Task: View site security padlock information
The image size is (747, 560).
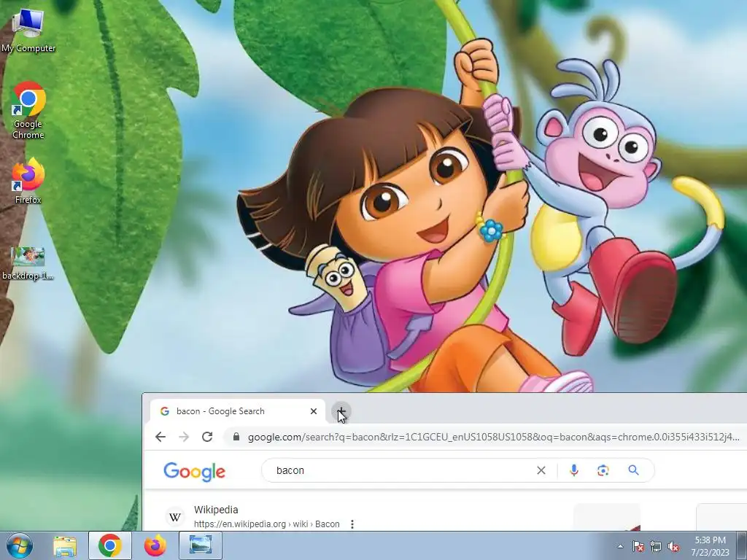Action: 236,437
